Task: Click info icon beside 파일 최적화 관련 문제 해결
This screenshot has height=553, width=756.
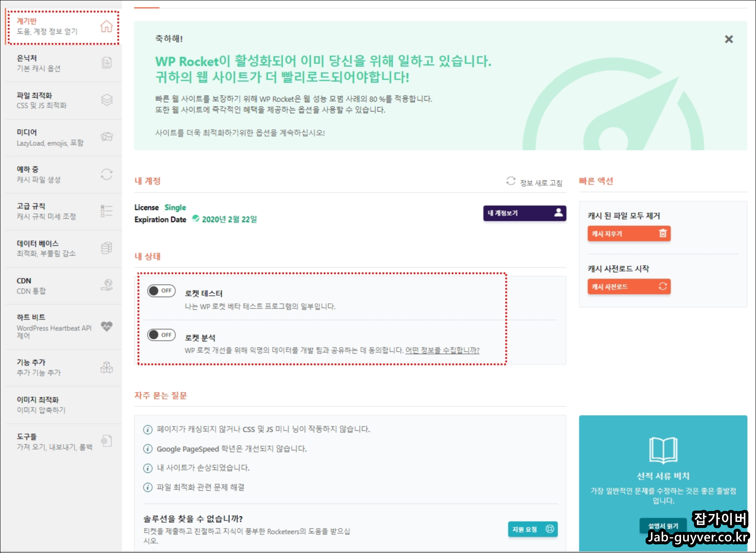Action: point(148,487)
